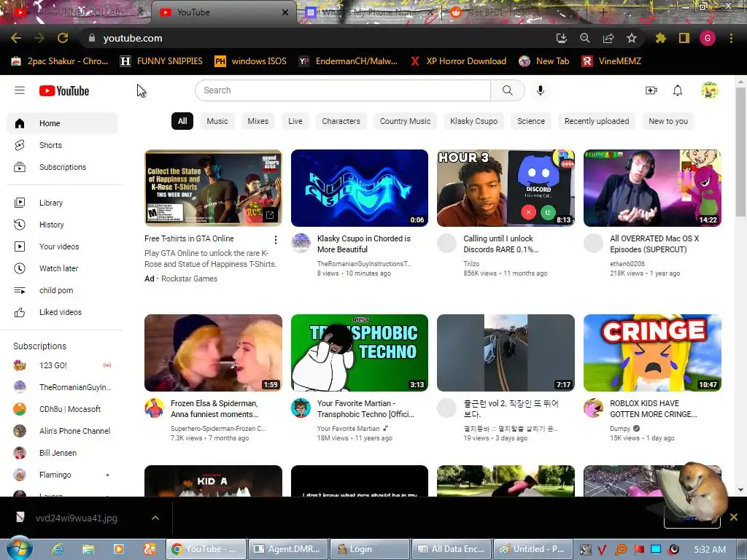The width and height of the screenshot is (747, 560).
Task: Select the Science filter chip
Action: [x=531, y=121]
